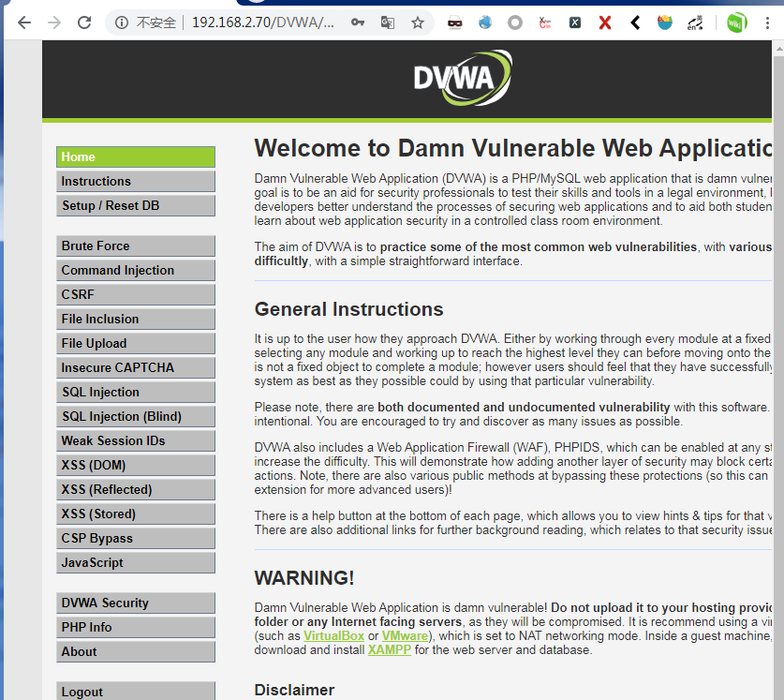
Task: Click the scrollbar up arrow
Action: 779,49
